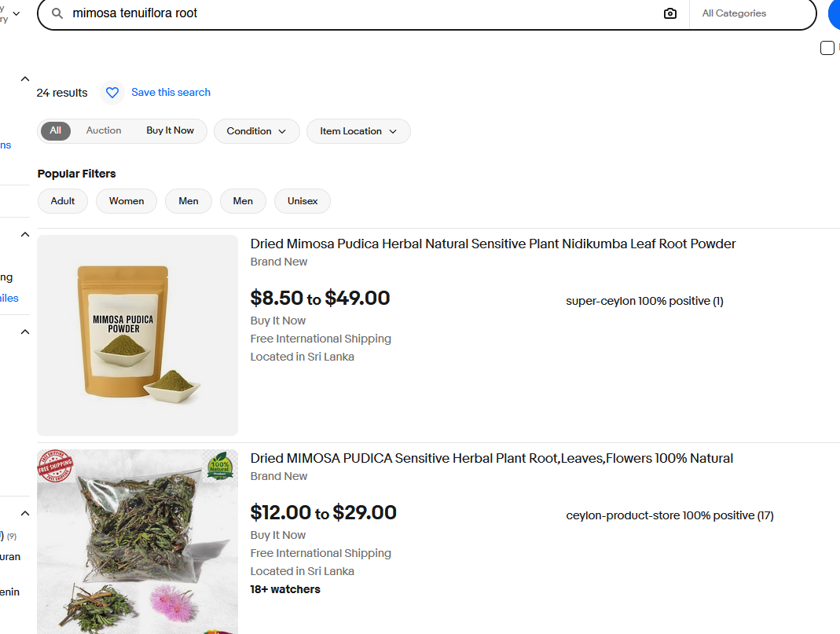The height and width of the screenshot is (634, 840).
Task: Expand the Shop by category chevron
Action: (x=16, y=13)
